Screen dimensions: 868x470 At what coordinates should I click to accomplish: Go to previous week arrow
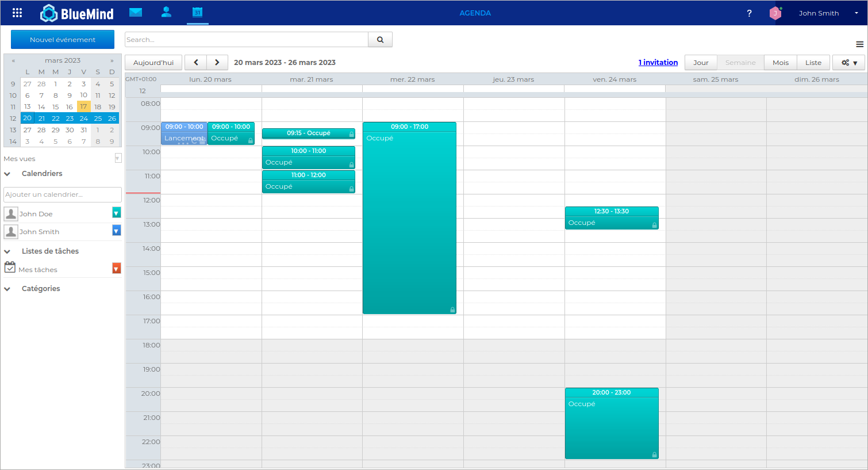click(x=196, y=63)
